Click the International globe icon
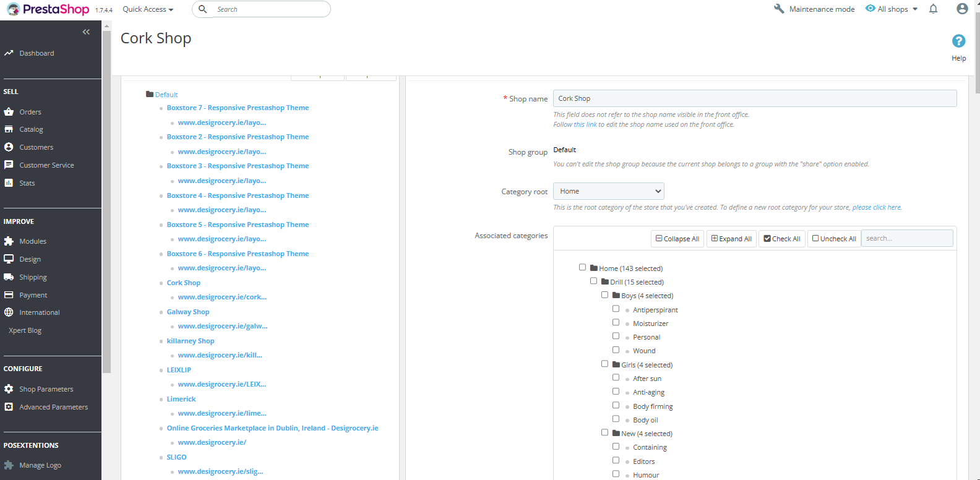The image size is (980, 480). point(9,312)
